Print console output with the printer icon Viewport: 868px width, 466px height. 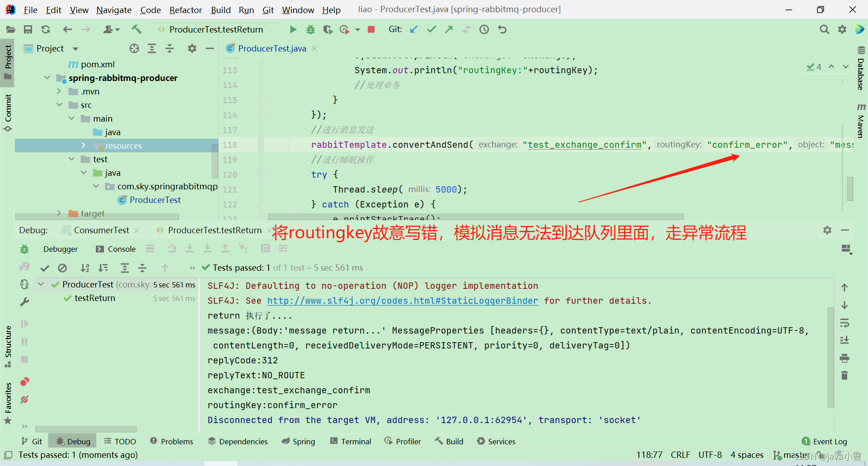[x=844, y=358]
